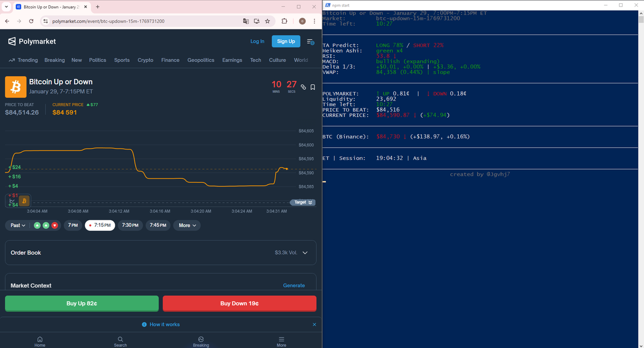Switch to the Finance category

click(x=170, y=60)
